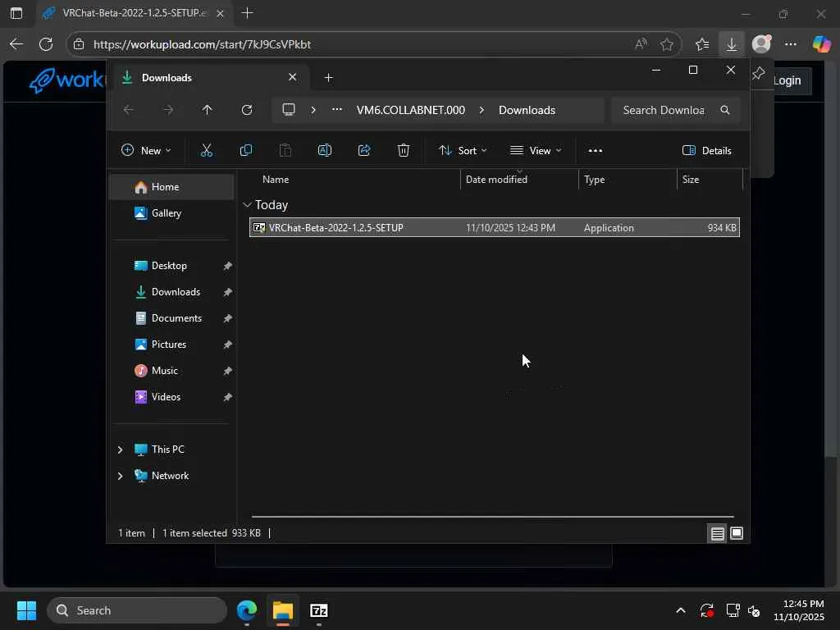Switch to large thumbnails view icon in status bar

tap(737, 533)
